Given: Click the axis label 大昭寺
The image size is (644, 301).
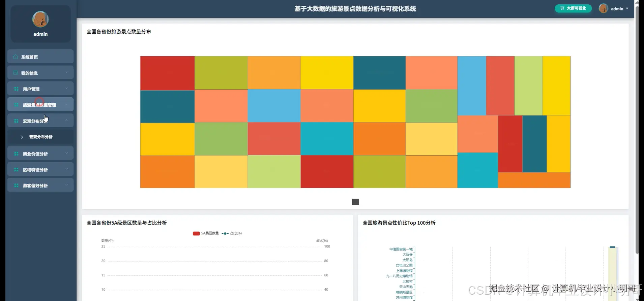Looking at the screenshot, I should (407, 255).
